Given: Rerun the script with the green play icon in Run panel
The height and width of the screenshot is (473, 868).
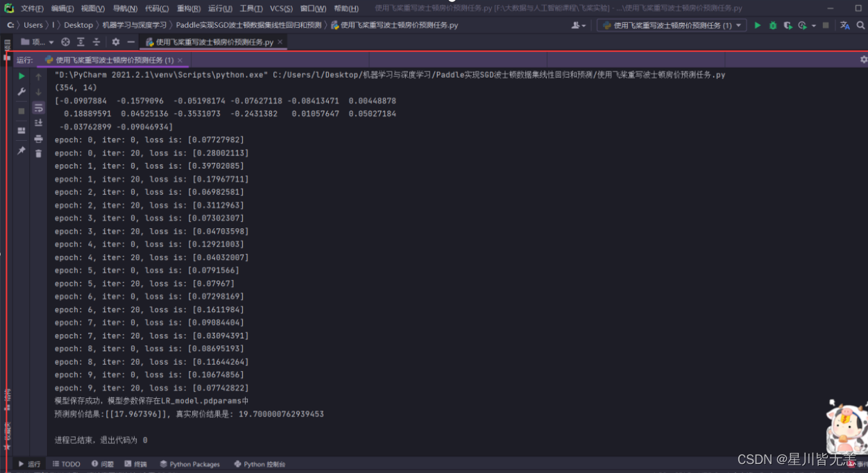Looking at the screenshot, I should 22,76.
